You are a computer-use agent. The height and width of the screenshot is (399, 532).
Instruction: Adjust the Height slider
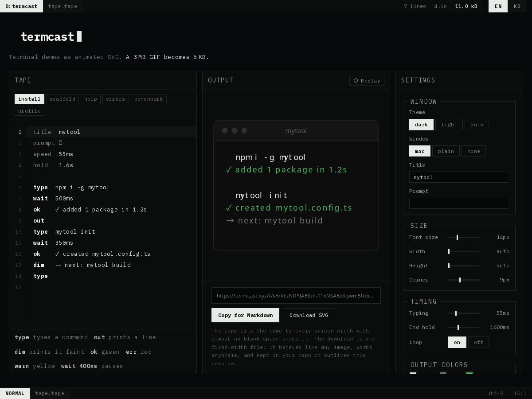click(463, 266)
